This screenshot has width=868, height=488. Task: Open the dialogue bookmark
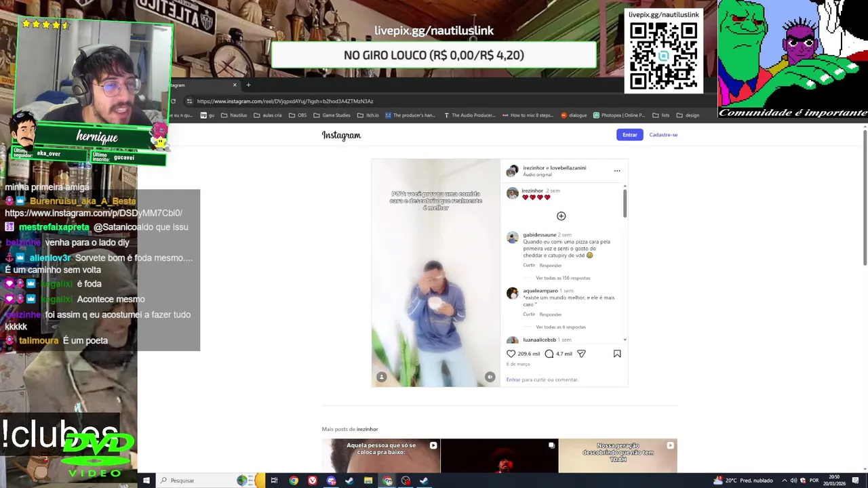tap(574, 115)
